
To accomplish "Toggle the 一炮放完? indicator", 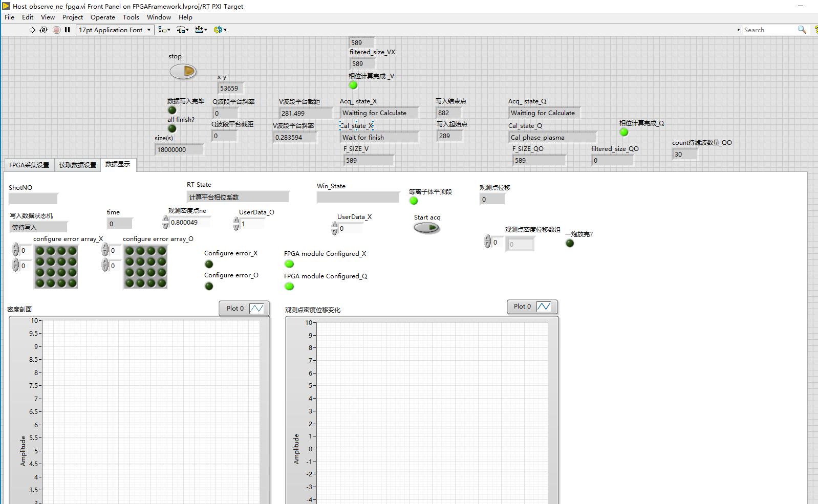I will point(570,243).
